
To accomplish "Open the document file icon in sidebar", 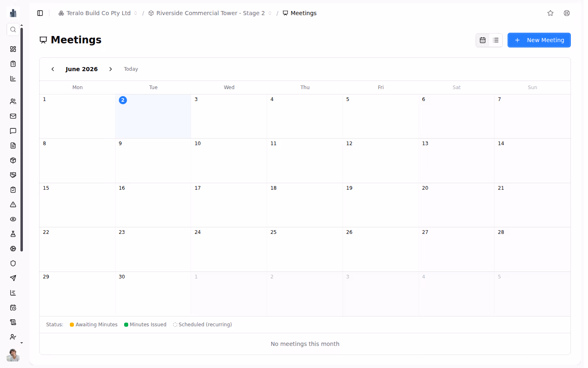I will tap(13, 146).
